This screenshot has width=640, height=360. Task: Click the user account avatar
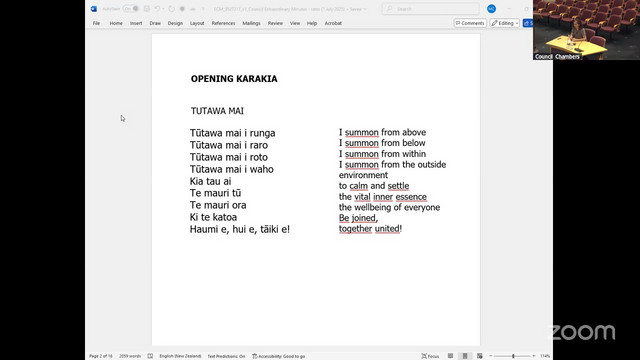click(x=491, y=9)
